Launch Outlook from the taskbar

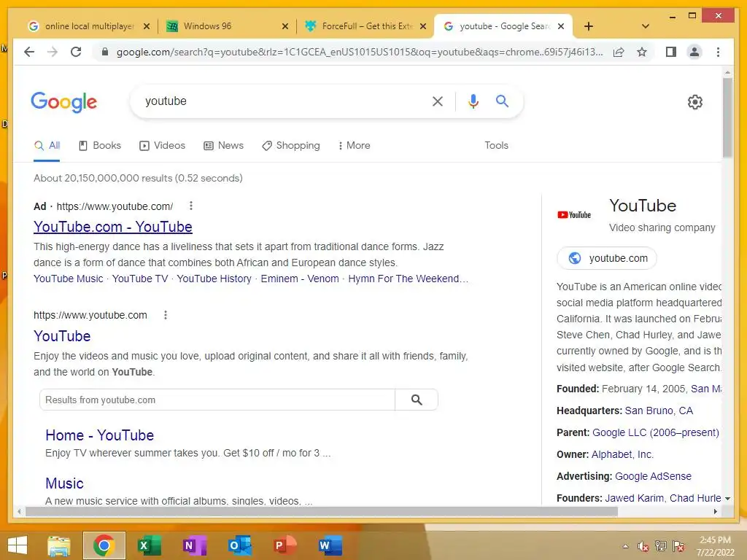(x=239, y=545)
